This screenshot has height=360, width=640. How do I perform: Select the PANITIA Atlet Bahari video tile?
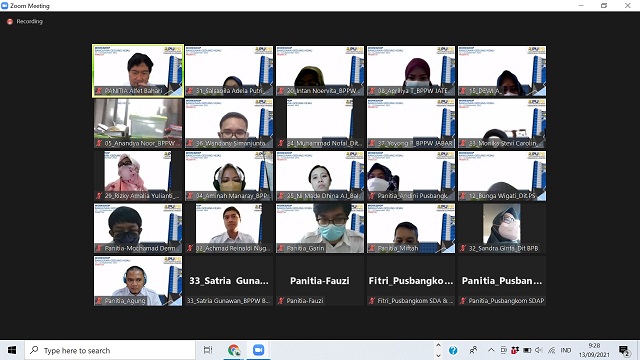[138, 71]
